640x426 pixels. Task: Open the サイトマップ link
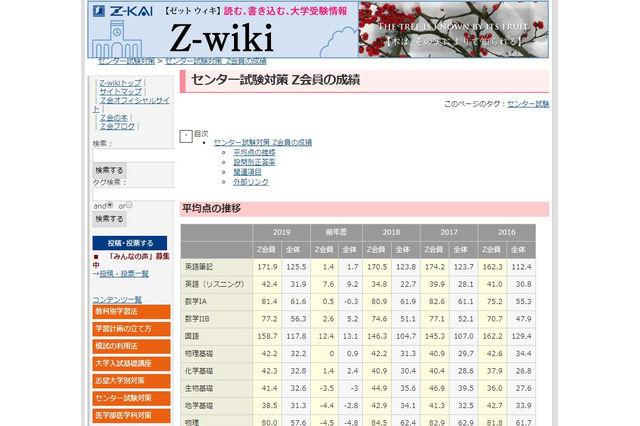(120, 91)
